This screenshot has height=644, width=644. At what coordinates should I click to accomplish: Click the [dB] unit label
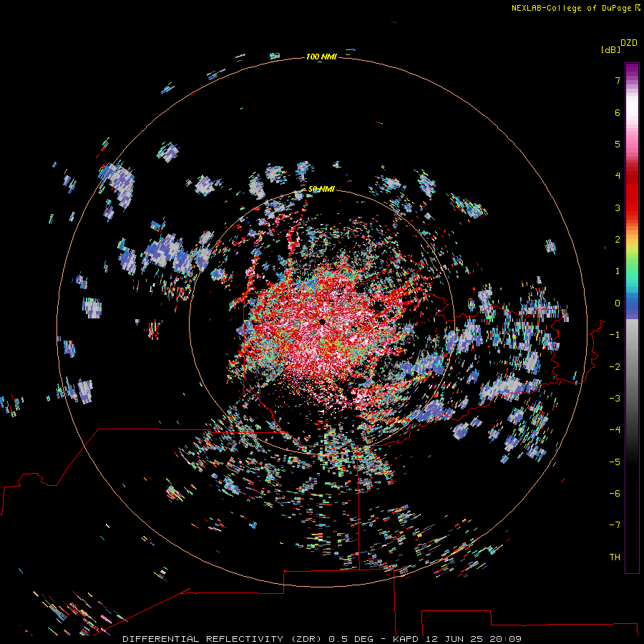coord(610,49)
